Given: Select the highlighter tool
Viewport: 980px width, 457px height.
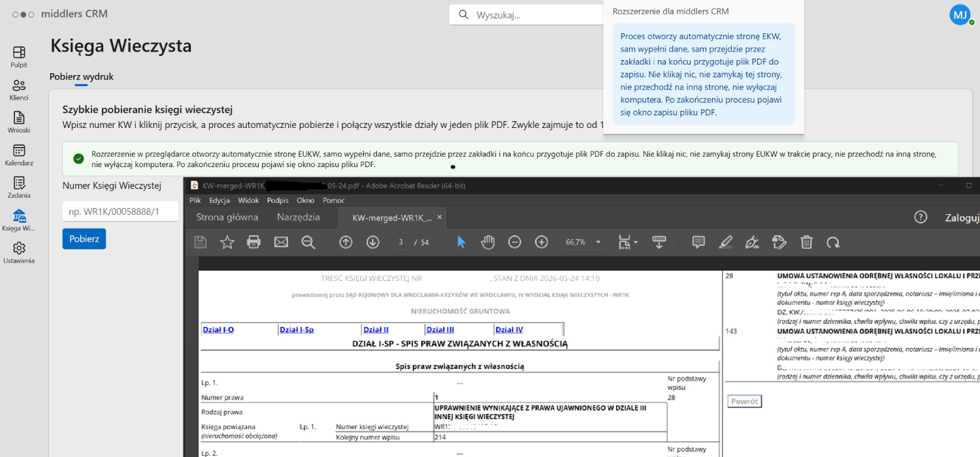Looking at the screenshot, I should click(x=725, y=242).
